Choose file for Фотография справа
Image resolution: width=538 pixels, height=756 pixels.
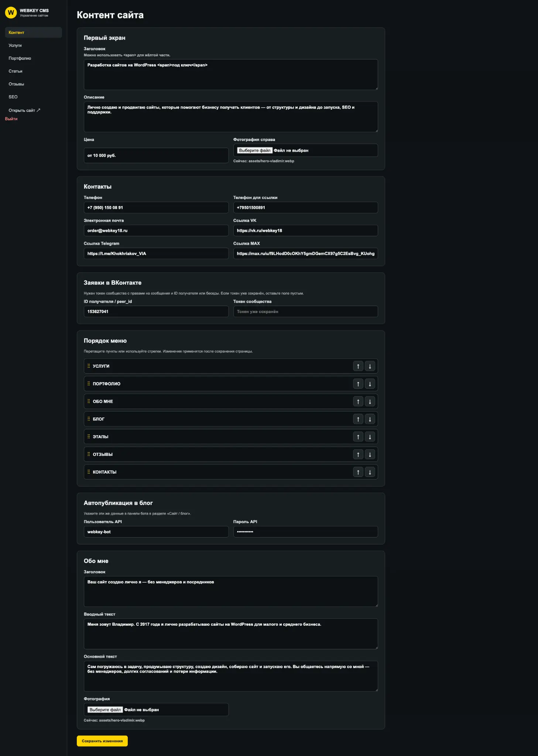pos(255,151)
